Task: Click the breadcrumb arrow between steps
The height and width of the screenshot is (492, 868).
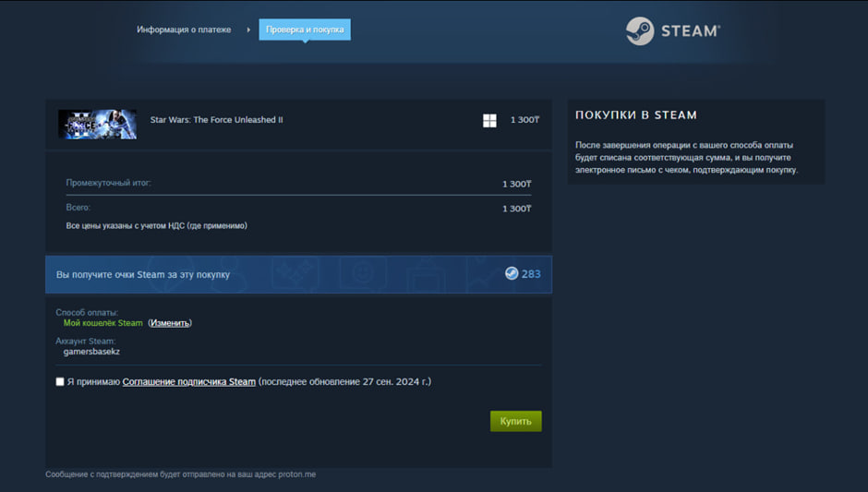Action: pyautogui.click(x=248, y=30)
